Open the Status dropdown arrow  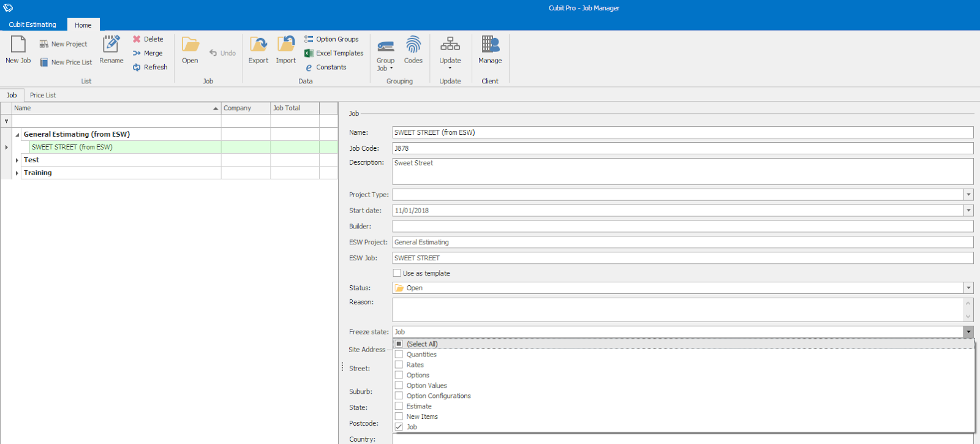(968, 288)
